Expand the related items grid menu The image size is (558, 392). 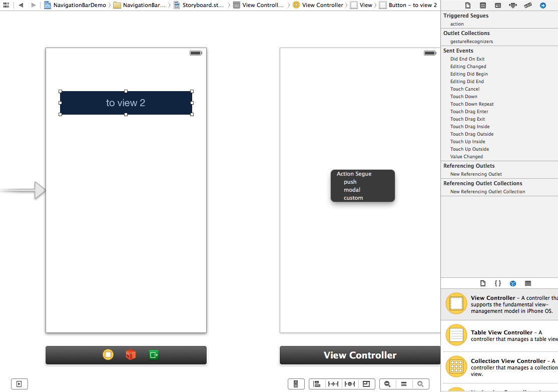pyautogui.click(x=7, y=5)
